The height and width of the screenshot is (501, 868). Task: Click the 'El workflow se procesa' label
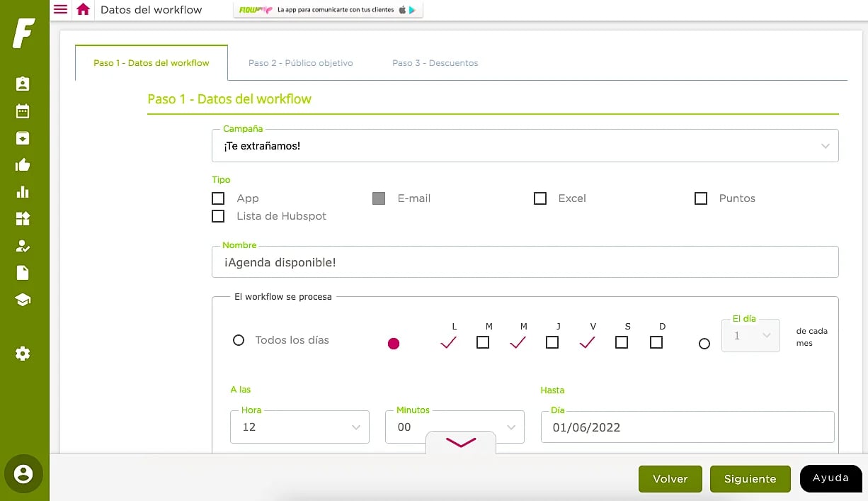[283, 297]
